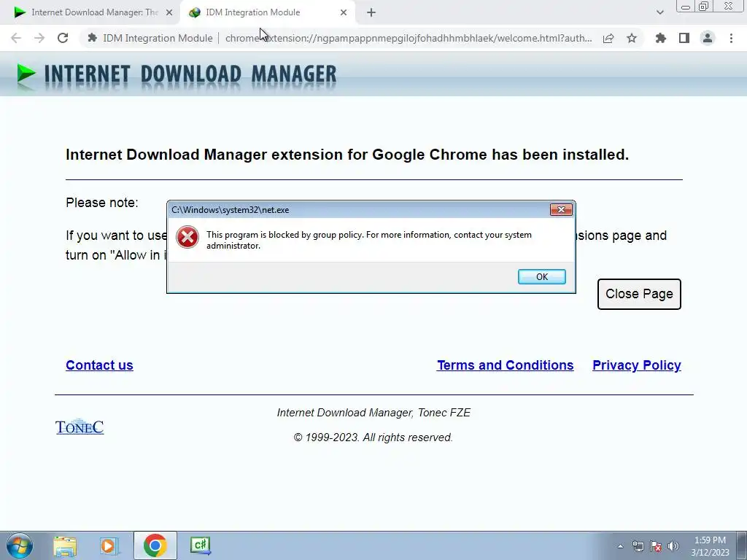Click the 'has been installed' heading text
This screenshot has width=747, height=560.
click(347, 155)
